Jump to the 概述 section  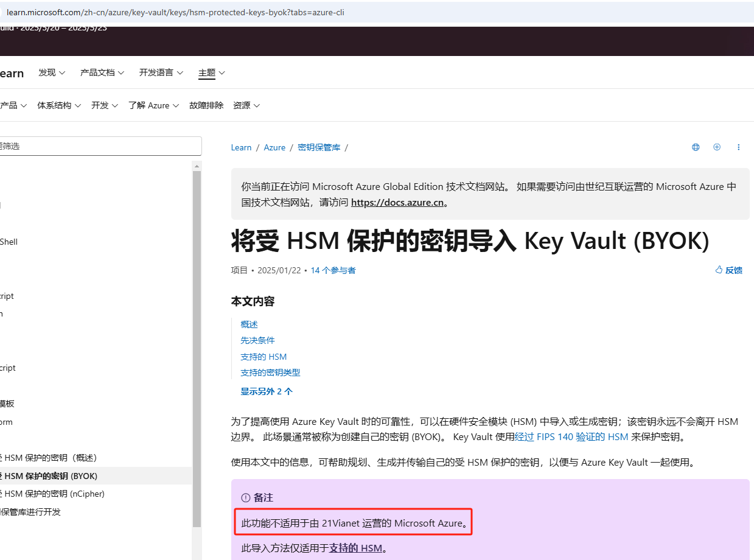[249, 324]
